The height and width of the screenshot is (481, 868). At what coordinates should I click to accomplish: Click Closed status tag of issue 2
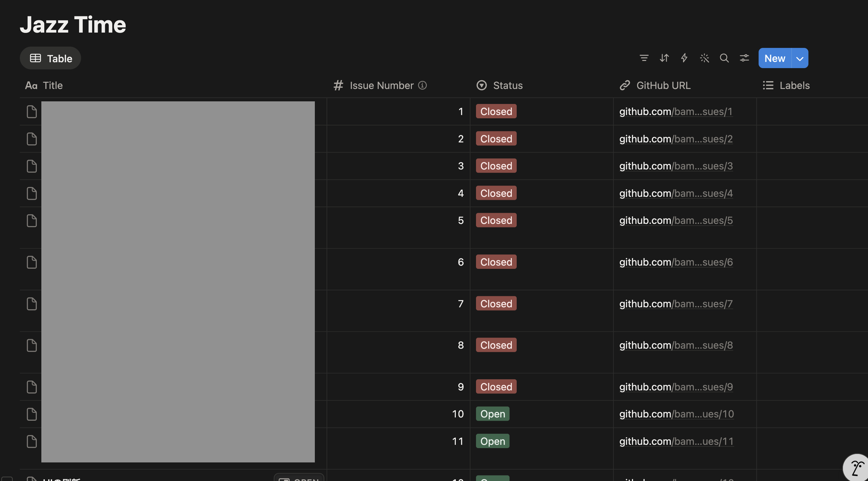click(x=496, y=138)
